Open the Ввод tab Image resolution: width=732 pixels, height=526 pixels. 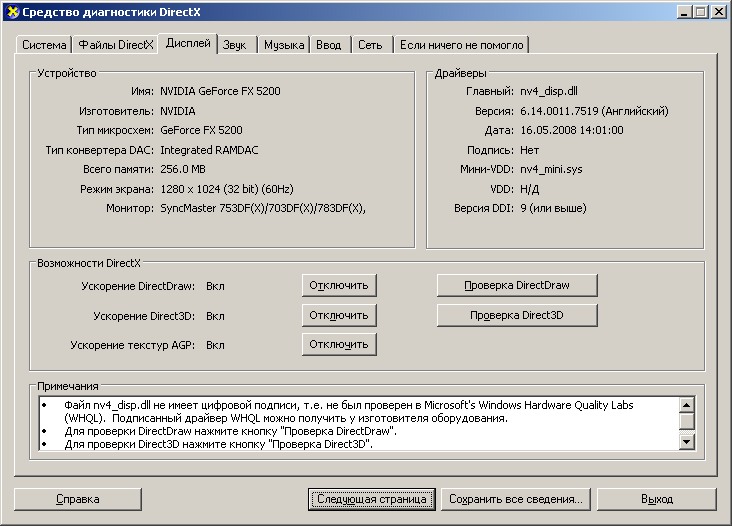coord(328,46)
